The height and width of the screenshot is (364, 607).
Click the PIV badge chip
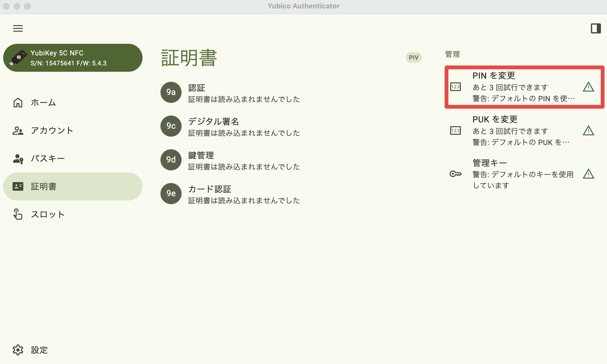pyautogui.click(x=414, y=58)
